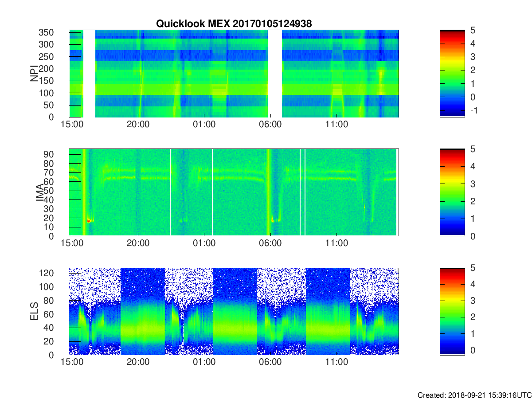
Task: Select the IMA y-axis label
Action: [x=41, y=193]
